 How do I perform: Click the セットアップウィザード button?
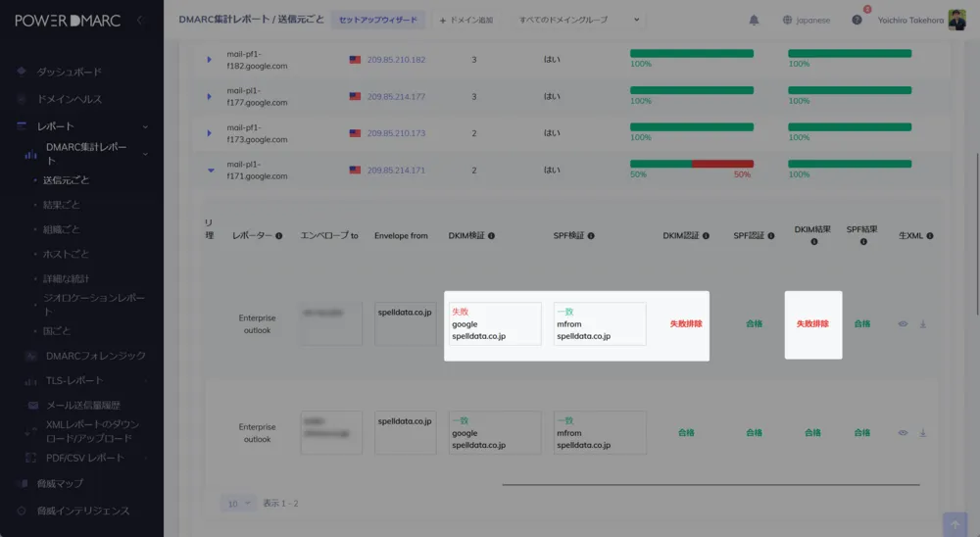click(x=377, y=20)
